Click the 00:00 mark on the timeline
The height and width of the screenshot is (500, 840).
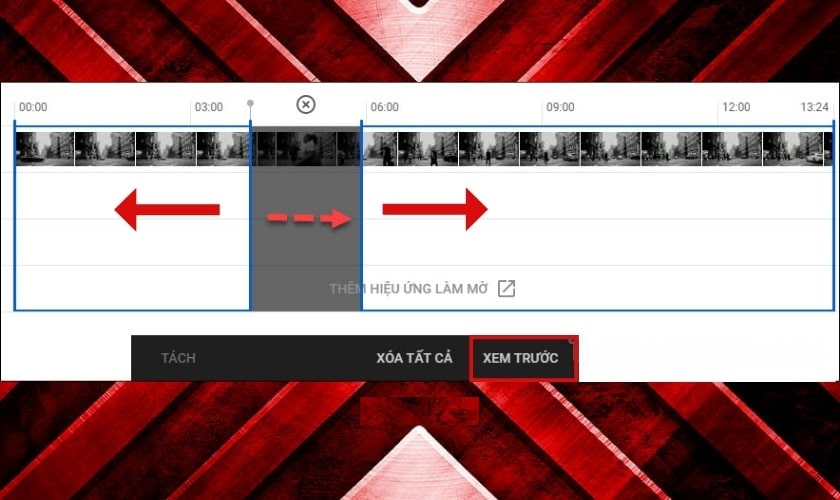pos(33,107)
